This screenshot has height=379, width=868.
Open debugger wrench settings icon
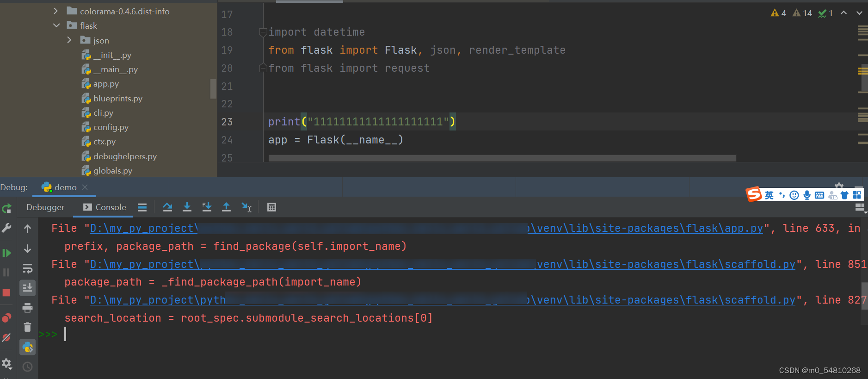coord(6,228)
